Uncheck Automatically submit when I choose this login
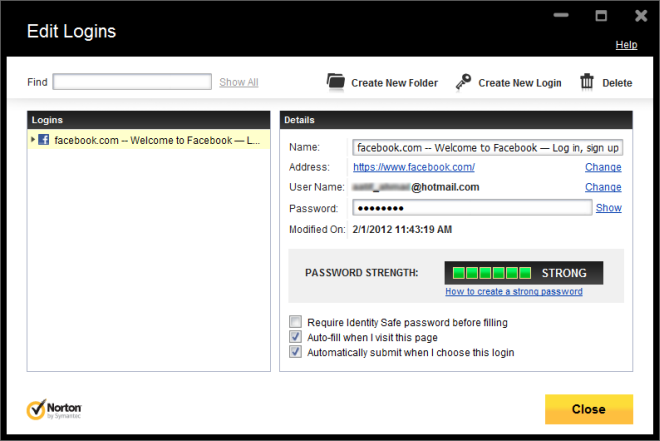 pyautogui.click(x=295, y=351)
